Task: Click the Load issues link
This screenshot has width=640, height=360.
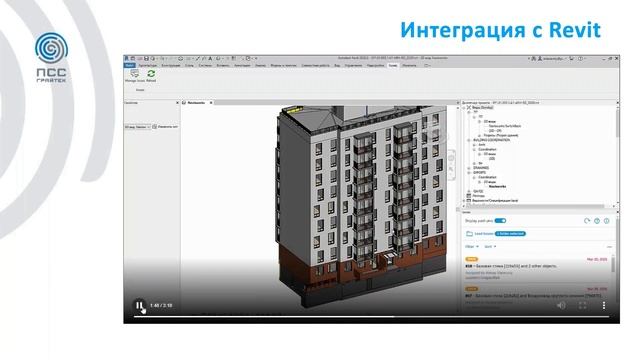Action: coord(484,234)
